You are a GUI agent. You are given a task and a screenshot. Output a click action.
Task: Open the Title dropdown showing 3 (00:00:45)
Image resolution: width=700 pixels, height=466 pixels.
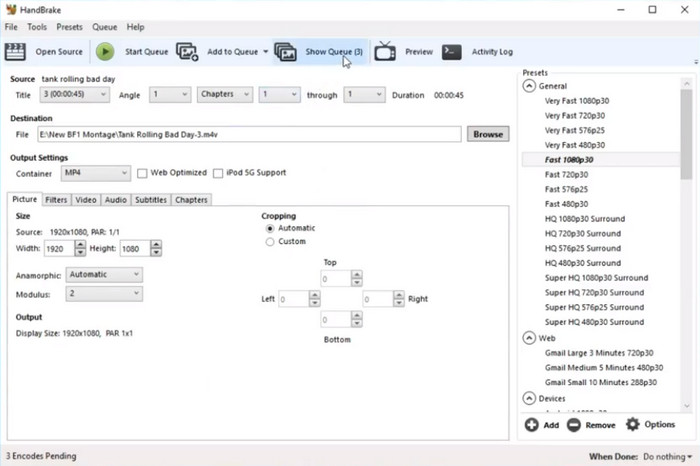pos(75,94)
